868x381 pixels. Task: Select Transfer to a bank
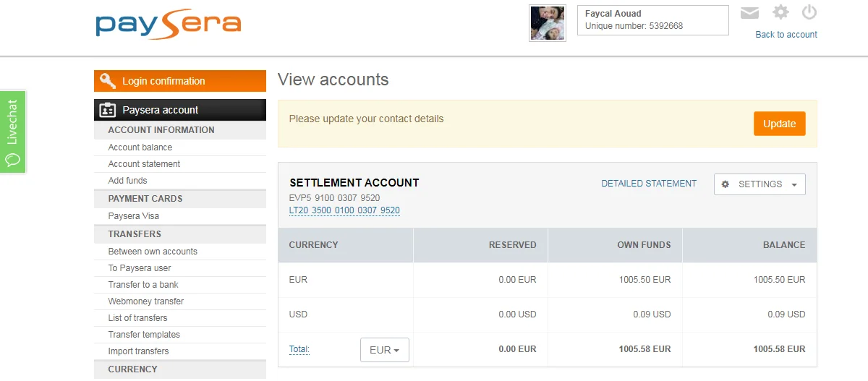[x=143, y=285]
